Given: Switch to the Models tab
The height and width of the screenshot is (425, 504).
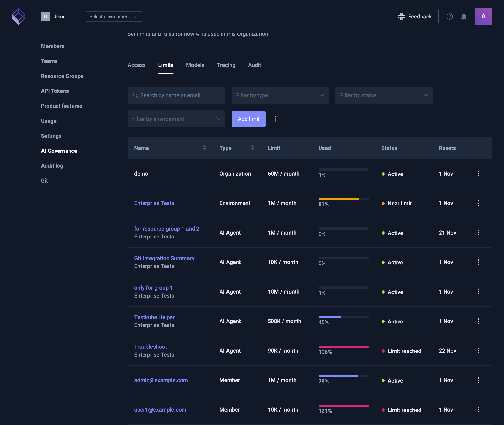Looking at the screenshot, I should [195, 65].
